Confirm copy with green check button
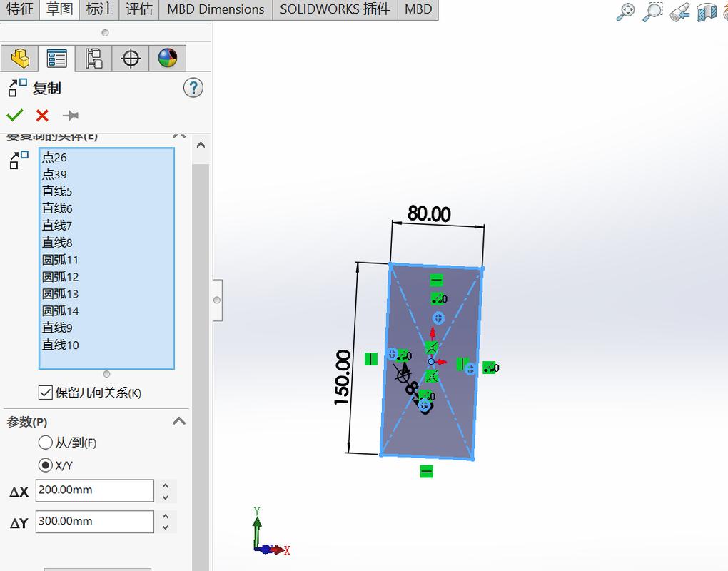Image resolution: width=728 pixels, height=571 pixels. pyautogui.click(x=15, y=115)
